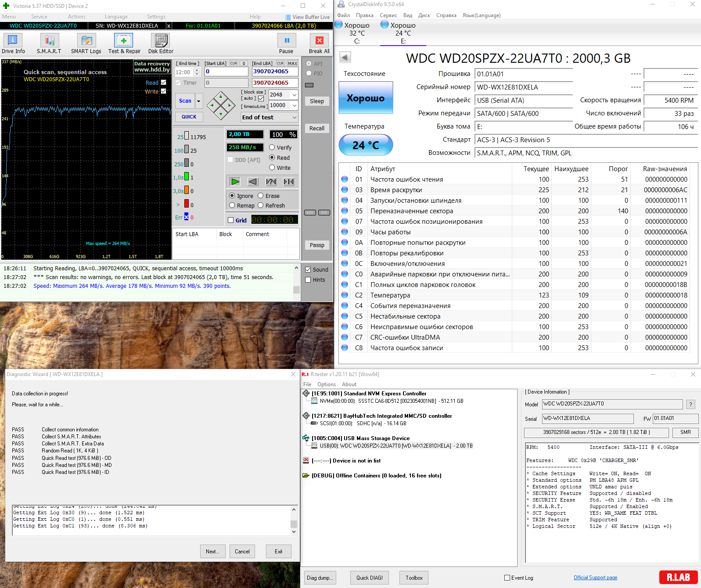Click CrystalDiskInfo back arrow to previous disk
The height and width of the screenshot is (588, 701).
point(345,57)
